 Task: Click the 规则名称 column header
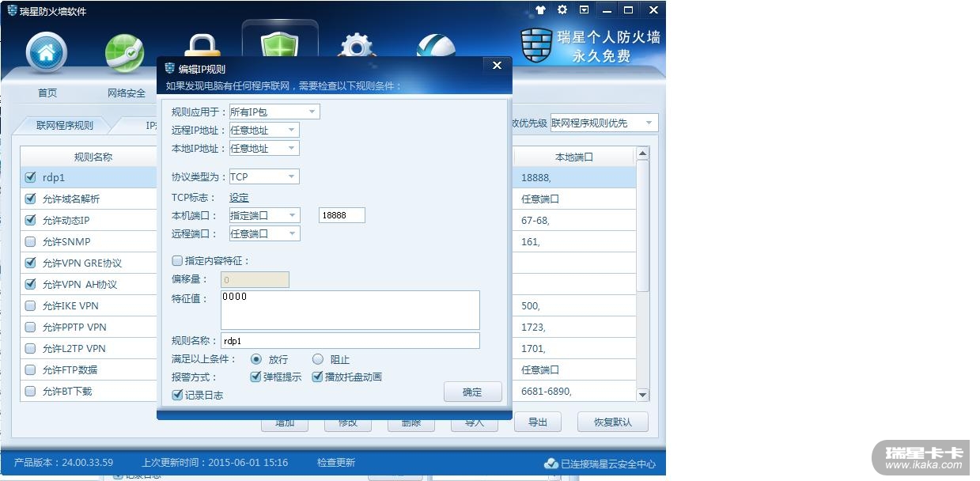point(93,157)
